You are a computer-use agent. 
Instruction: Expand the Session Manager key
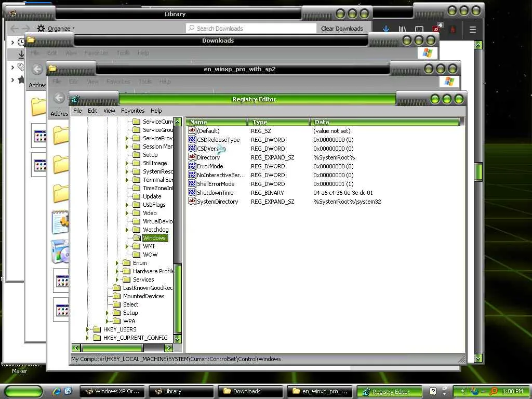(x=127, y=147)
